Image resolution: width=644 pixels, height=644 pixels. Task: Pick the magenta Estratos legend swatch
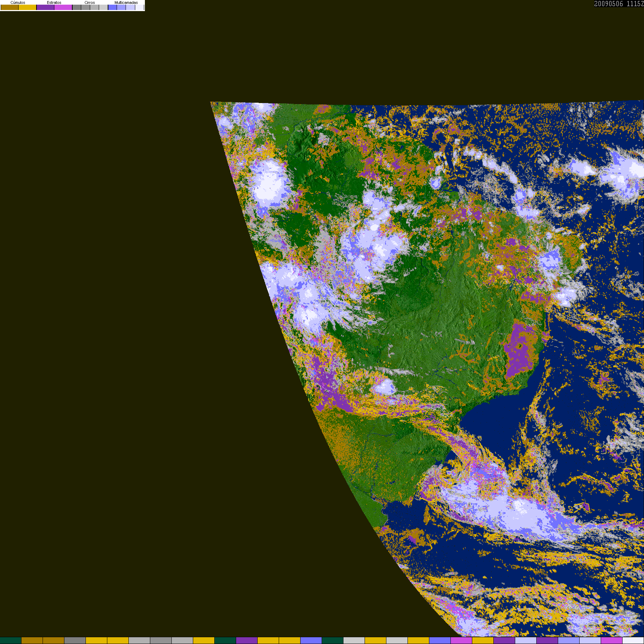pyautogui.click(x=63, y=7)
